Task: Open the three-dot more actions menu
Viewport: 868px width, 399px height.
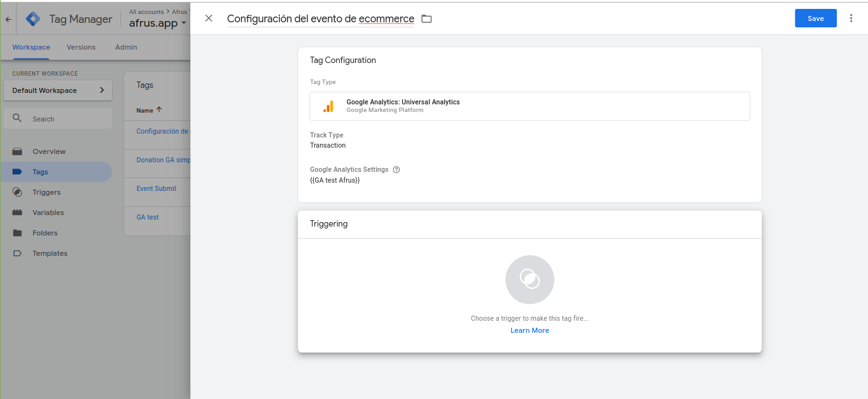Action: (851, 18)
